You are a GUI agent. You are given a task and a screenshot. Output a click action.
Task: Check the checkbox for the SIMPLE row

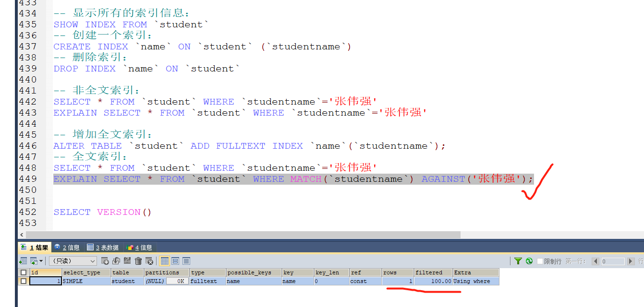[23, 281]
